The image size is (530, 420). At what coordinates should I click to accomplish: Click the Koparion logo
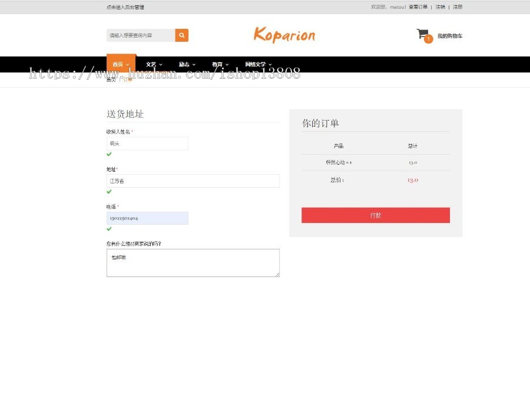284,35
